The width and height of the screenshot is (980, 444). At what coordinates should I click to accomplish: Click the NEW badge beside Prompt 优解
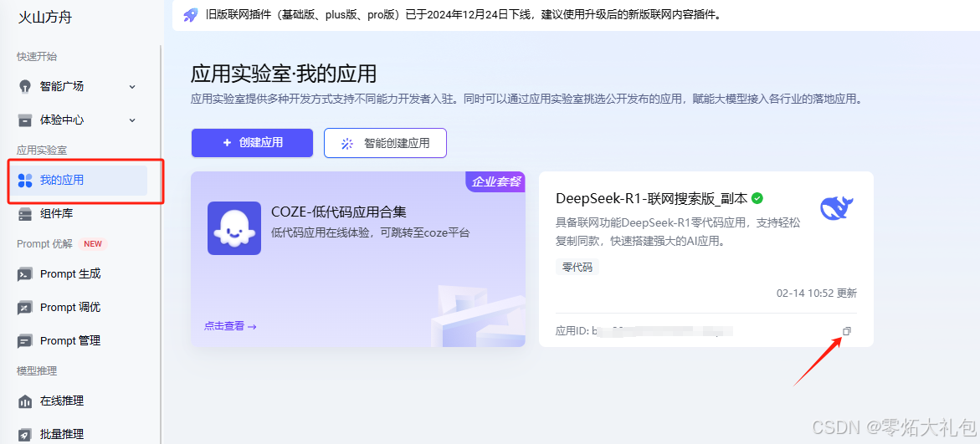click(x=93, y=244)
